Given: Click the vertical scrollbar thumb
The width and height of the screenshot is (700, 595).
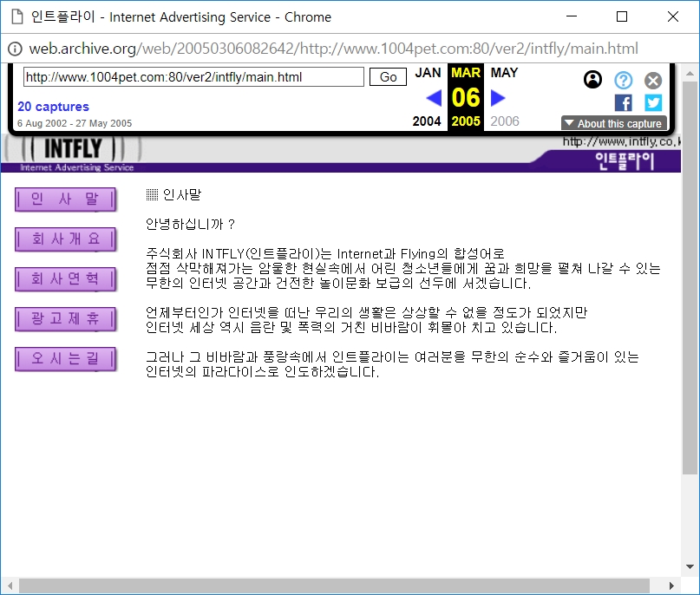Looking at the screenshot, I should [690, 278].
